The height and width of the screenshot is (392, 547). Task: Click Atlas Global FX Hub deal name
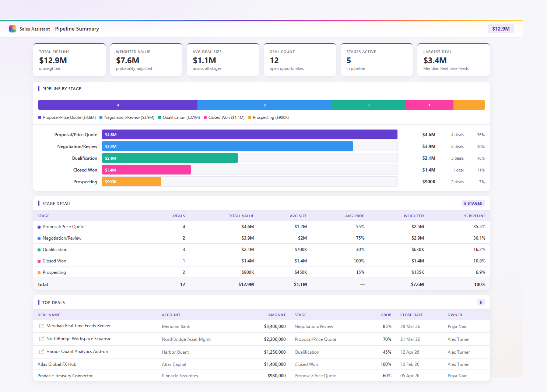click(x=57, y=364)
